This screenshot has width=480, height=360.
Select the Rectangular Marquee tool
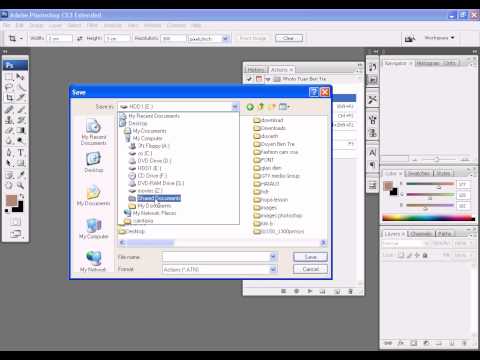pyautogui.click(x=9, y=77)
